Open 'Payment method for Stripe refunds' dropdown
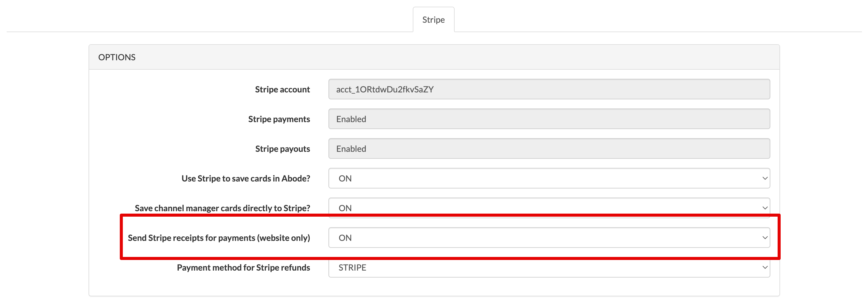This screenshot has height=303, width=868. [549, 267]
